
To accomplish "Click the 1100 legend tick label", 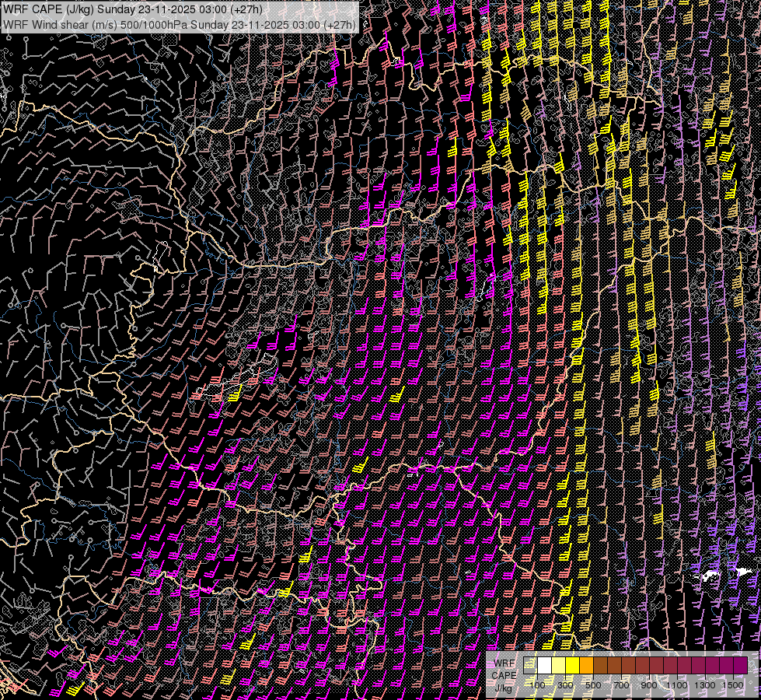I will coord(677,685).
